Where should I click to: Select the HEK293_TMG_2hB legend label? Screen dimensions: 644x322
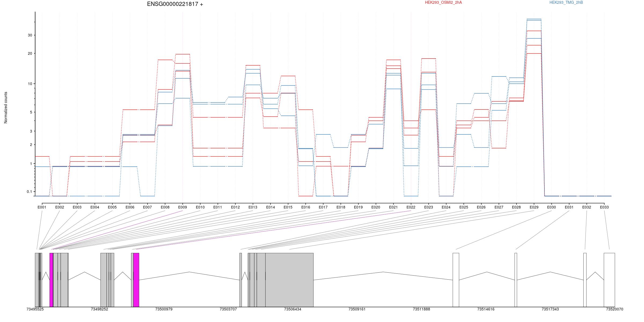[x=566, y=2]
